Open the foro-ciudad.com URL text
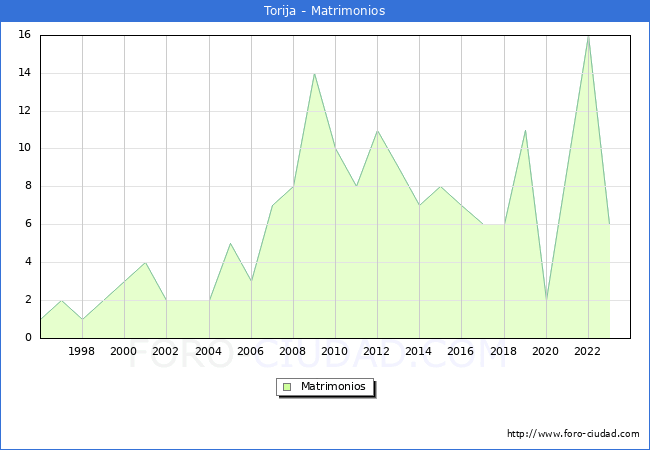This screenshot has height=450, width=650. pyautogui.click(x=573, y=434)
